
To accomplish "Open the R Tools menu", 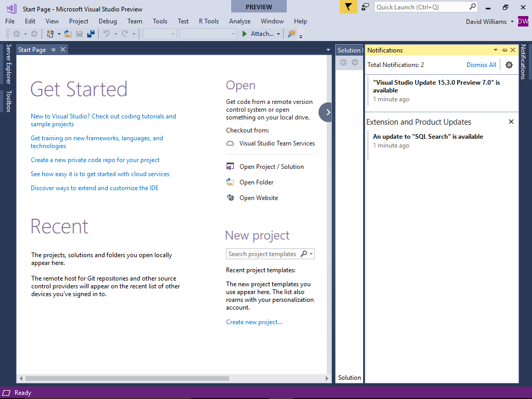I will pos(209,21).
